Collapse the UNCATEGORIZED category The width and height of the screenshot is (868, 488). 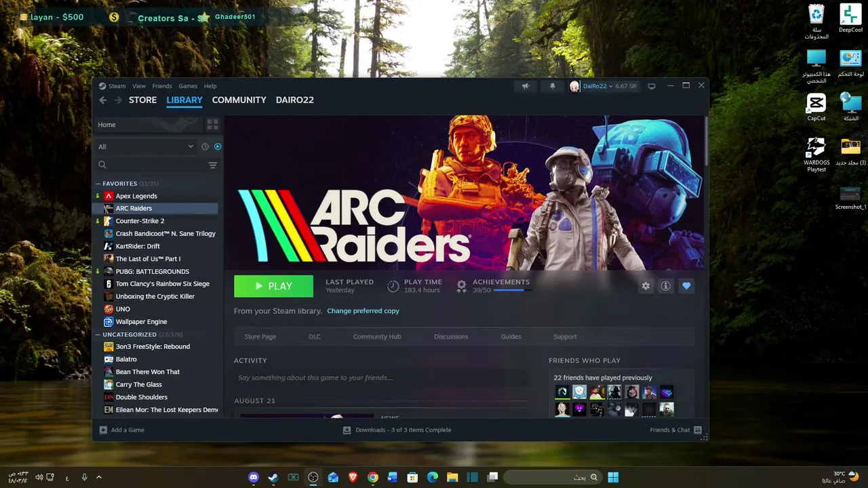98,335
